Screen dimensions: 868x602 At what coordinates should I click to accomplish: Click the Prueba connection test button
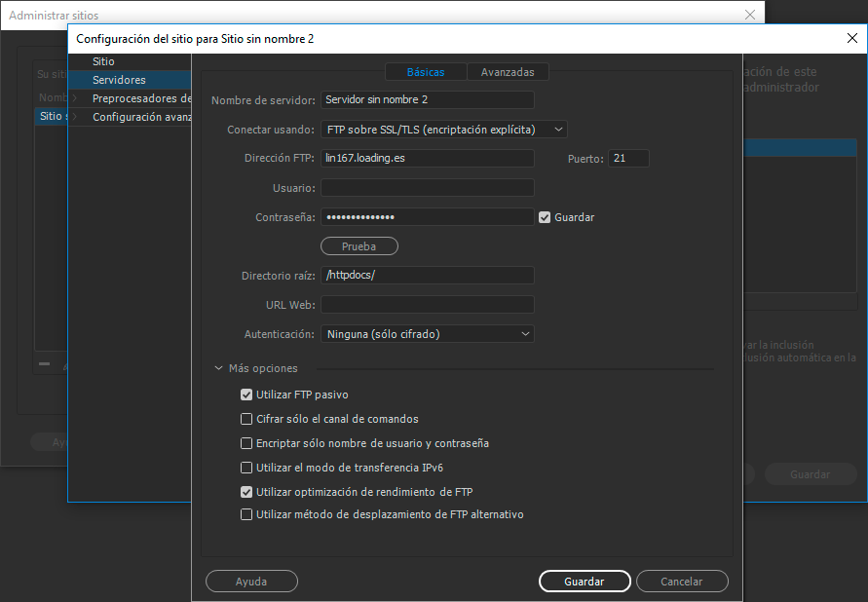pyautogui.click(x=359, y=246)
